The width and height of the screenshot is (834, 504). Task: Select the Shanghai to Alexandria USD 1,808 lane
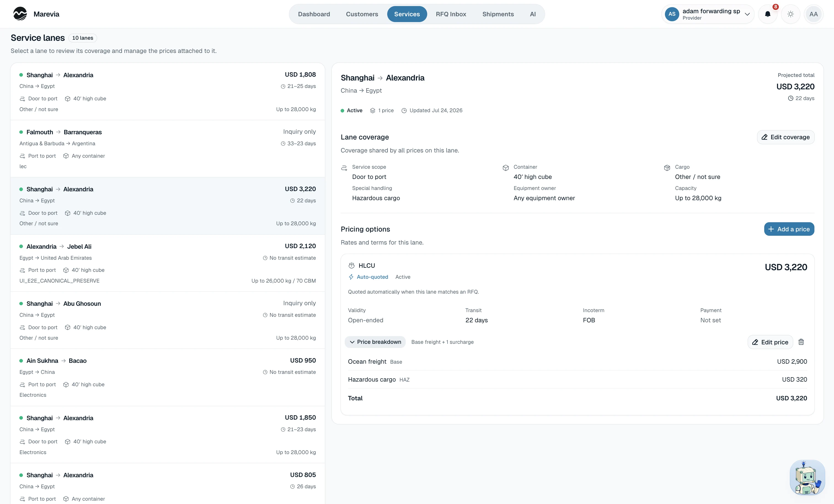point(168,92)
